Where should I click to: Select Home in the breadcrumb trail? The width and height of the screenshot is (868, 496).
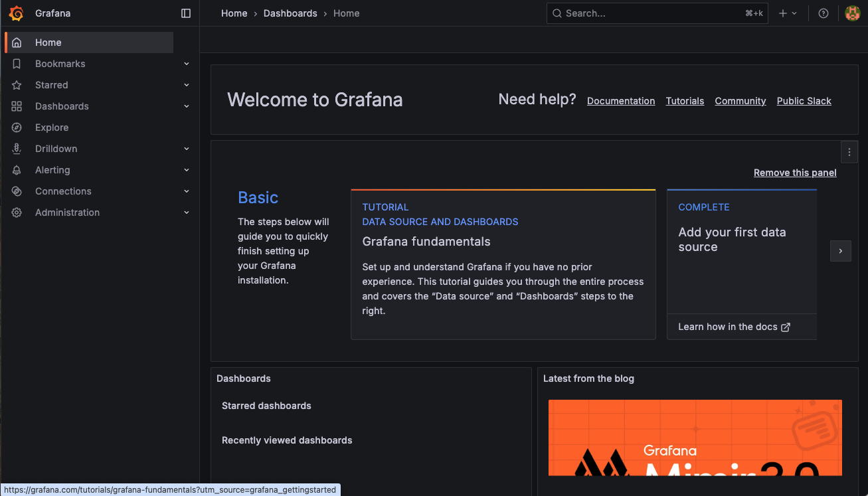click(234, 13)
